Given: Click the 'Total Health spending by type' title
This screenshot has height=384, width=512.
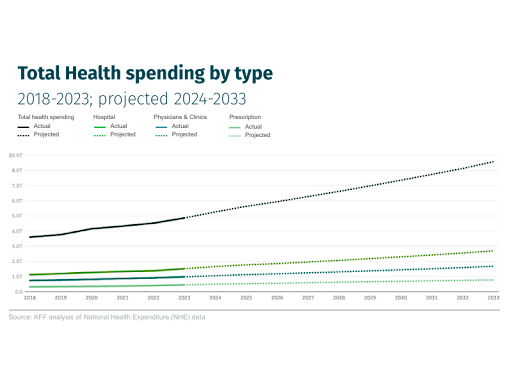Looking at the screenshot, I should pyautogui.click(x=145, y=73).
